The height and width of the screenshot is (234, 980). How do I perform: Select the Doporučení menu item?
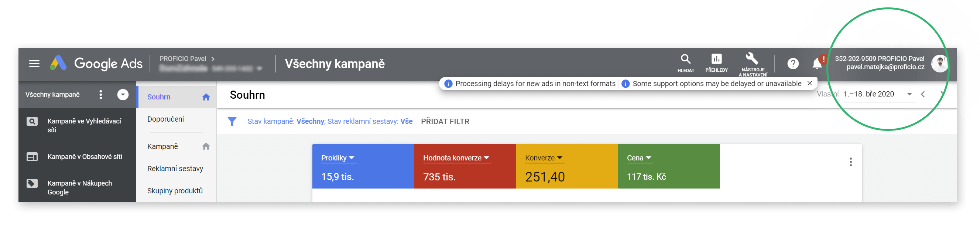click(165, 119)
